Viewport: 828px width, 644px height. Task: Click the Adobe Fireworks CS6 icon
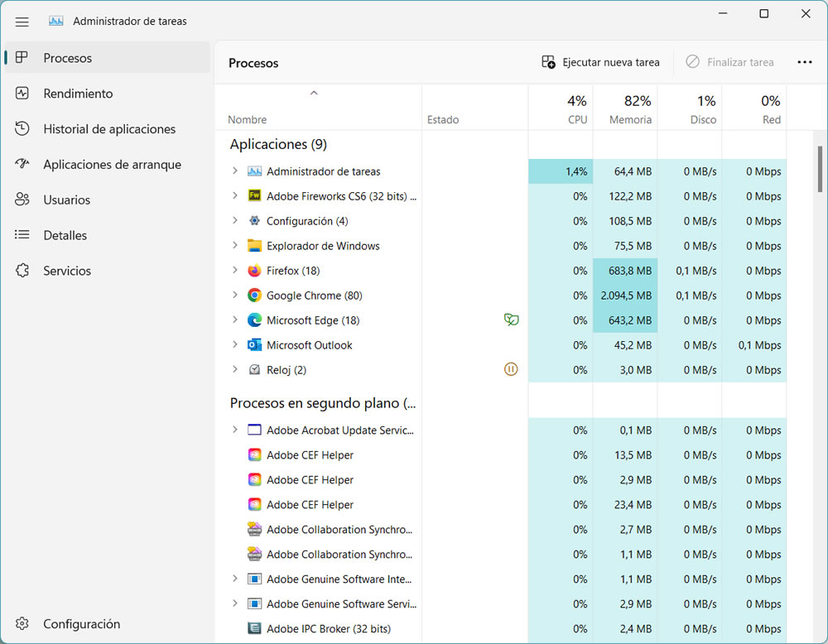(x=254, y=196)
